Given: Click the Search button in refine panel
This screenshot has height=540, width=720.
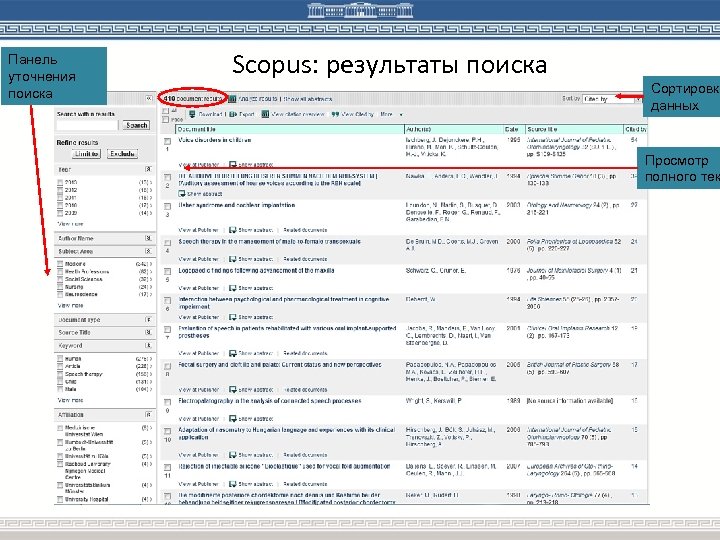Looking at the screenshot, I should tap(136, 125).
